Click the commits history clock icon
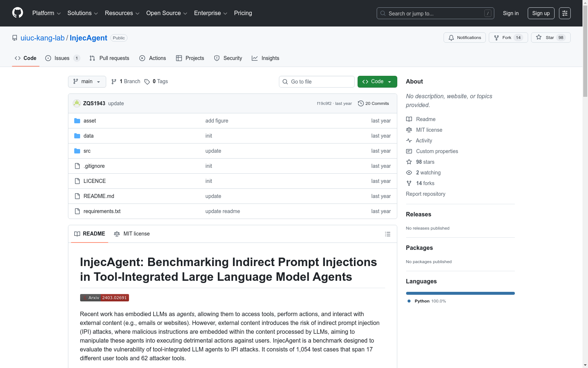 361,103
